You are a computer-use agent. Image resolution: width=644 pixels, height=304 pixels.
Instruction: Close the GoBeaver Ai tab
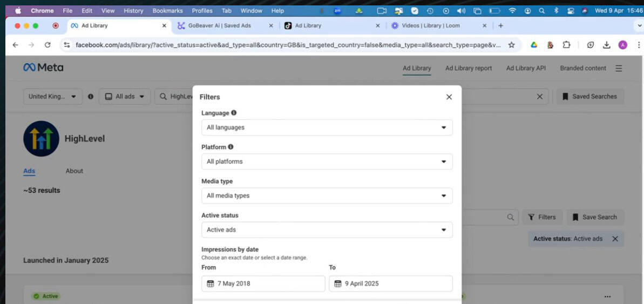[270, 25]
